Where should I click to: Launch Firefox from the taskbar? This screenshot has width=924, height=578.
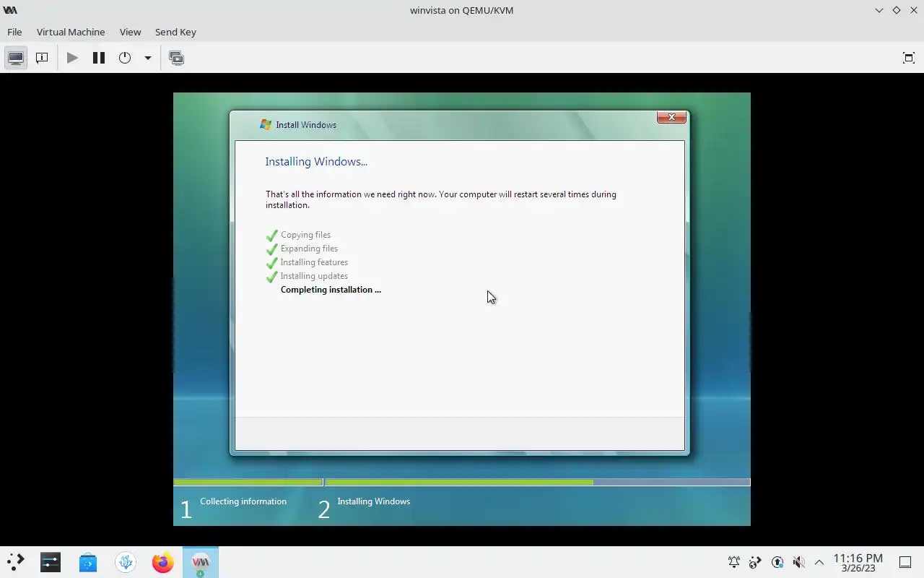point(163,562)
